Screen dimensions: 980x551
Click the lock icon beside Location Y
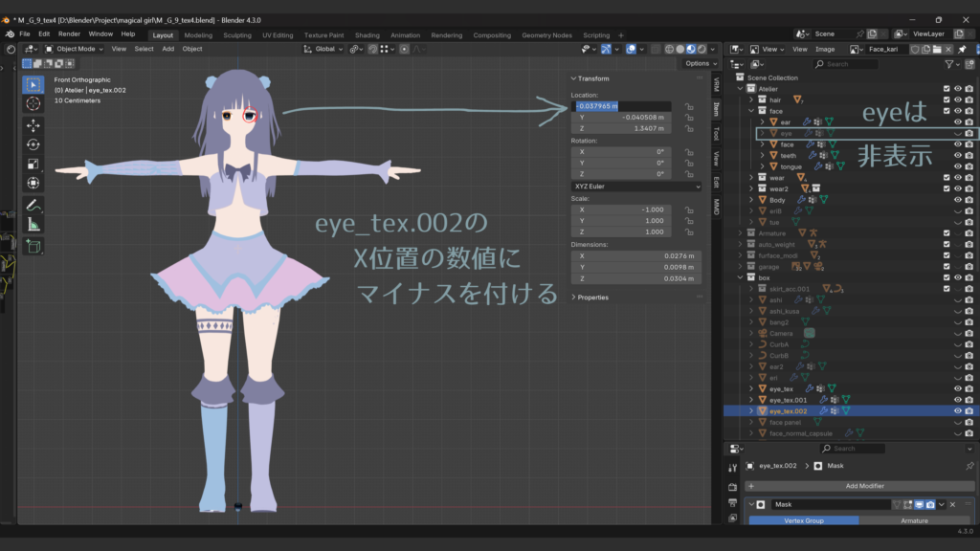[689, 118]
